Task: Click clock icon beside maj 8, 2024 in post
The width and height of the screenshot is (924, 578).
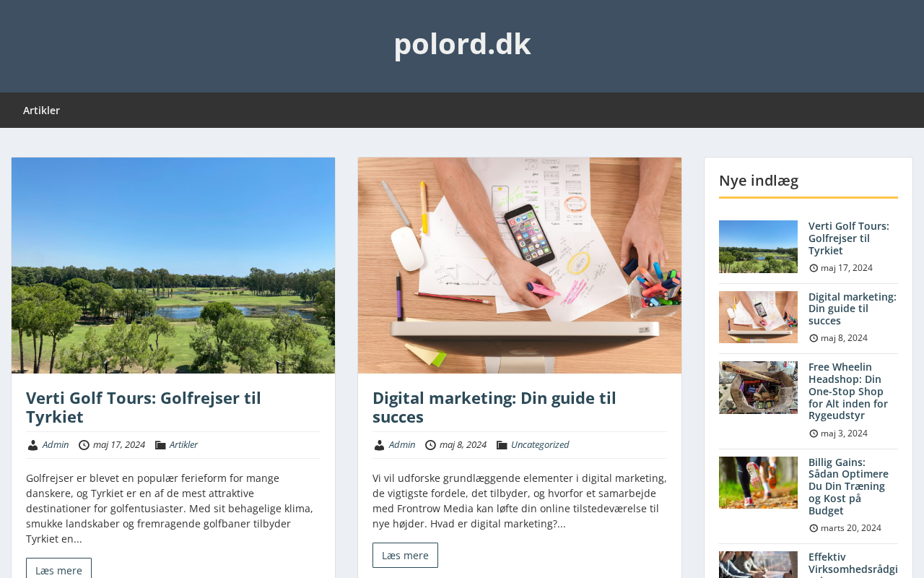Action: click(430, 445)
